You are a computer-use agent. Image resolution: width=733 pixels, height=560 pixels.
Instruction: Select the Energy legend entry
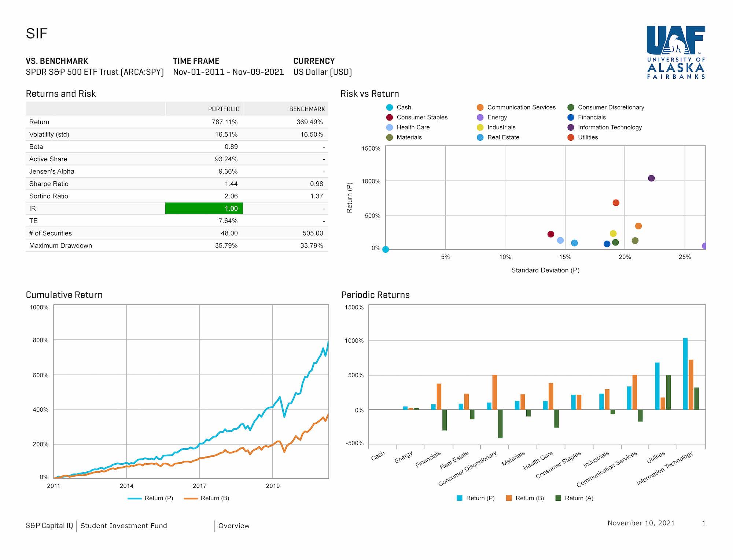497,118
